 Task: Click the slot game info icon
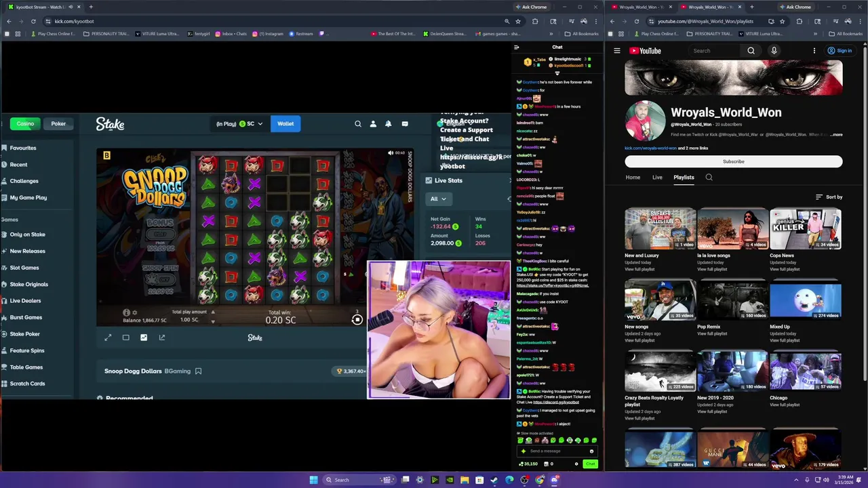coord(126,312)
